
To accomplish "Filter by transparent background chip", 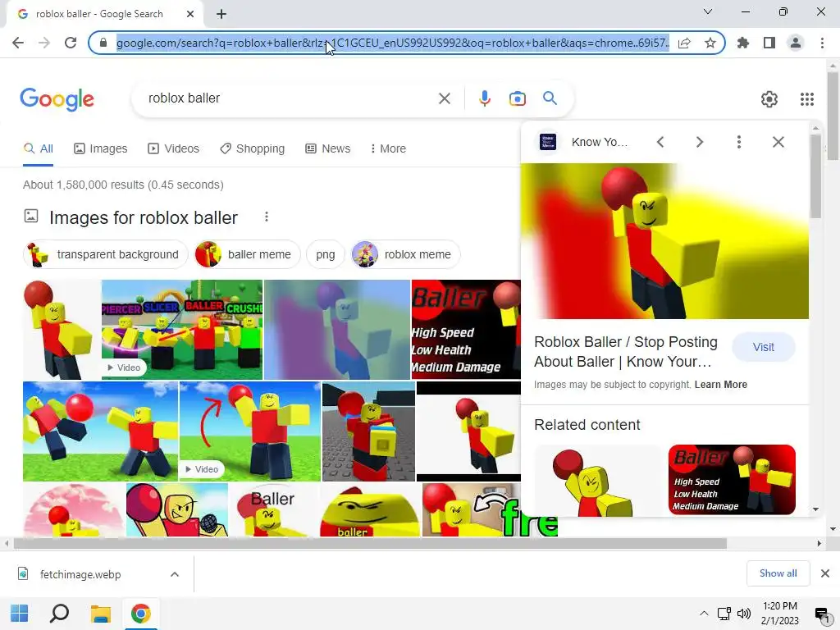I will tap(106, 254).
